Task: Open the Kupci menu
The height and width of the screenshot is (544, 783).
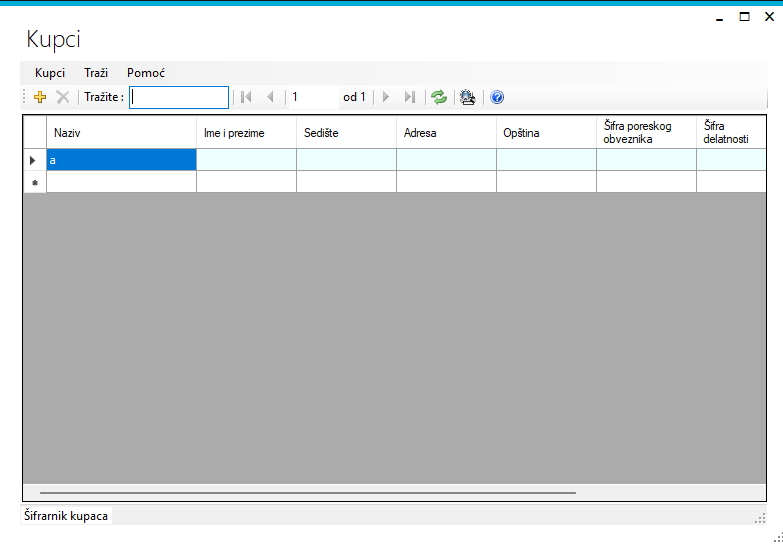Action: tap(50, 73)
